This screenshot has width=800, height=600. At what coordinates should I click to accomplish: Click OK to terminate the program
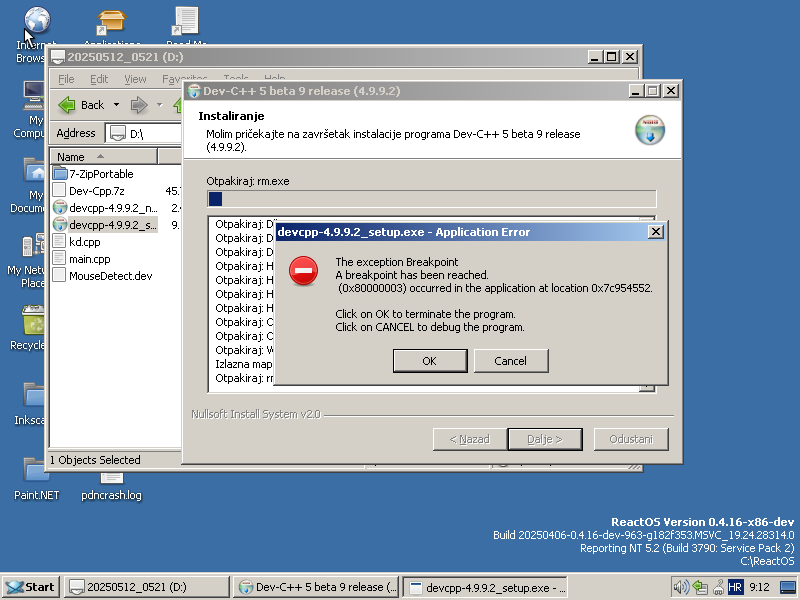(430, 361)
